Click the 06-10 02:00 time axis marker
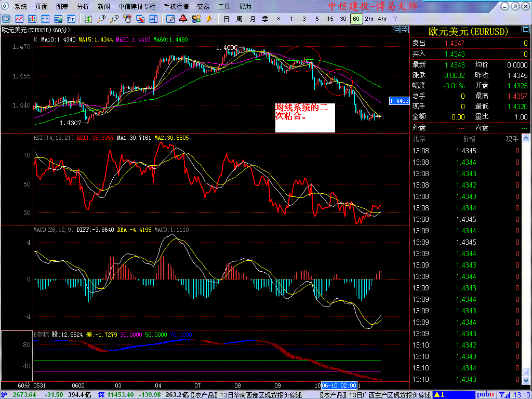The image size is (532, 399). [x=339, y=386]
